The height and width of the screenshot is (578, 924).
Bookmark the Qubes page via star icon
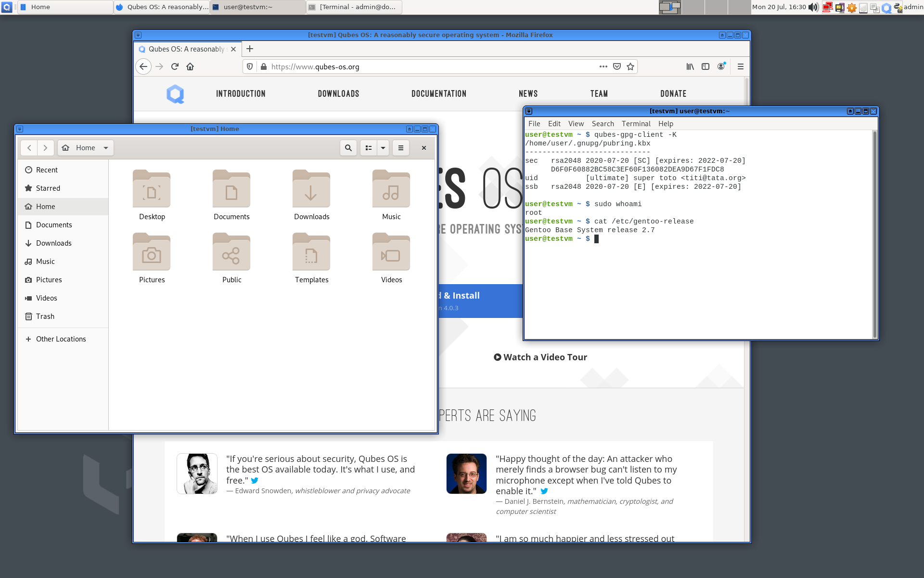click(x=630, y=66)
